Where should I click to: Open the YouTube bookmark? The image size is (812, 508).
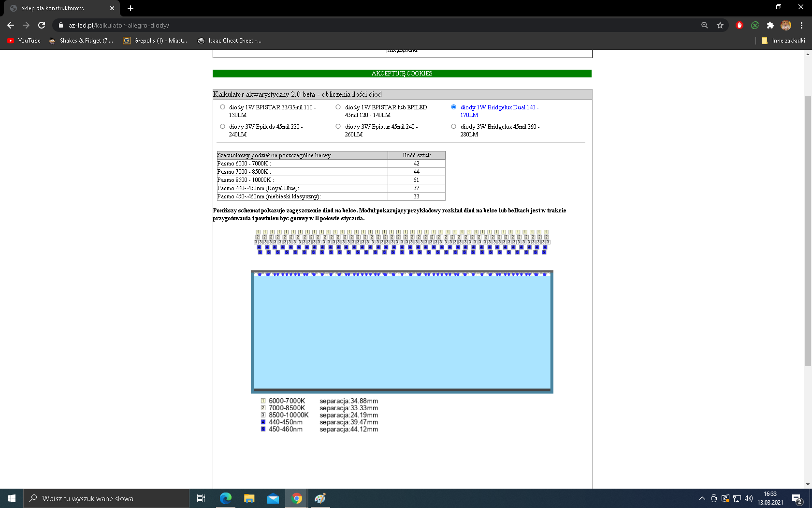click(24, 41)
